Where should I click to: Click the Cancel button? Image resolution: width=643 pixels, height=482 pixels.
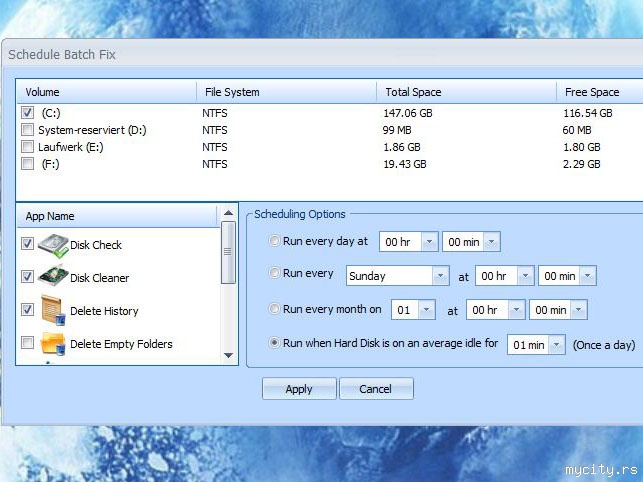click(376, 388)
